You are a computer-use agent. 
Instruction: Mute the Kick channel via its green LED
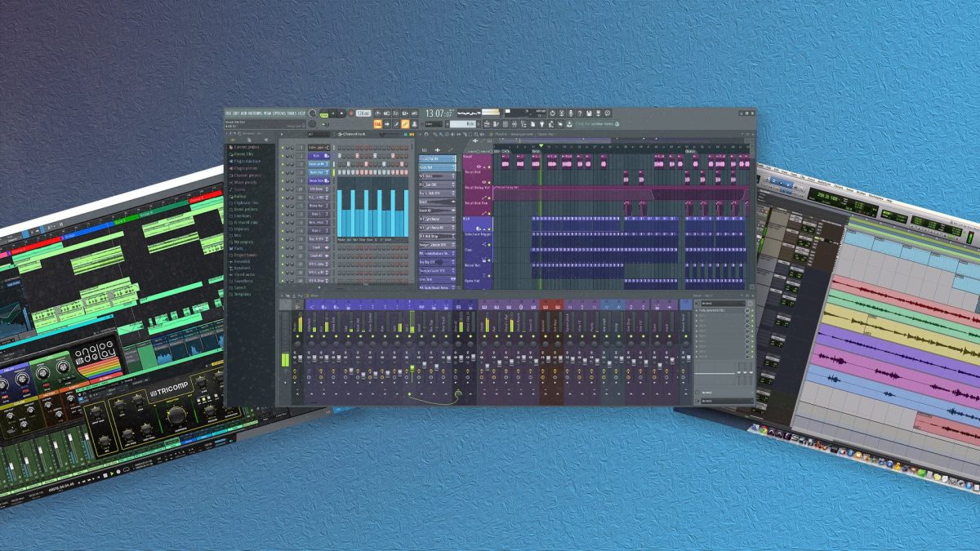(283, 156)
